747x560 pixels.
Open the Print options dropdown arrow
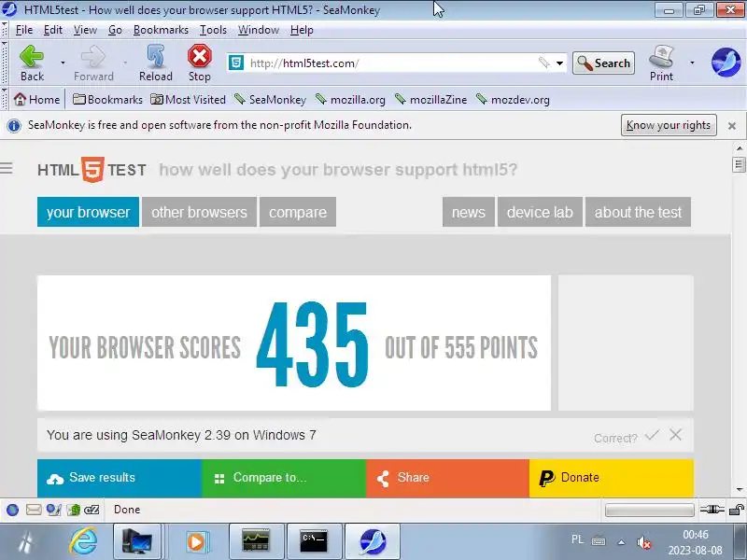[692, 63]
